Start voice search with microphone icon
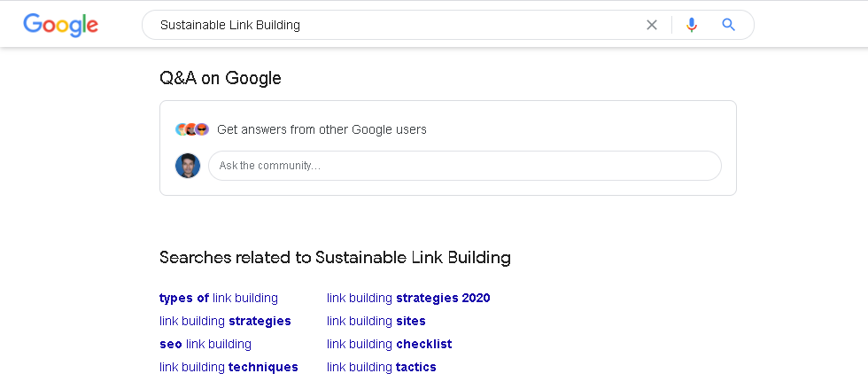 click(x=692, y=25)
